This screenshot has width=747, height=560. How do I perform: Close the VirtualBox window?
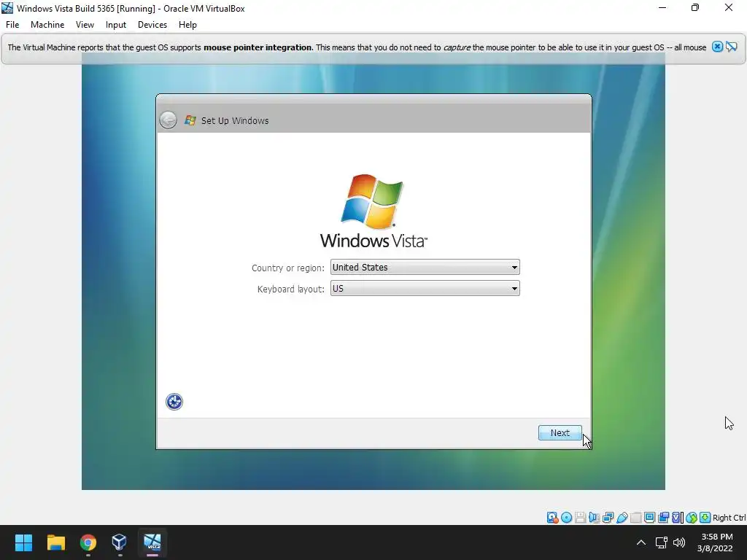coord(729,7)
